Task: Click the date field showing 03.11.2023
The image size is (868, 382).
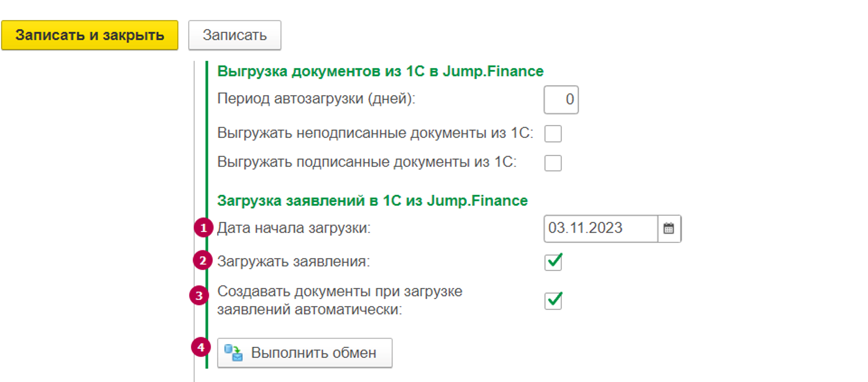Action: coord(600,229)
